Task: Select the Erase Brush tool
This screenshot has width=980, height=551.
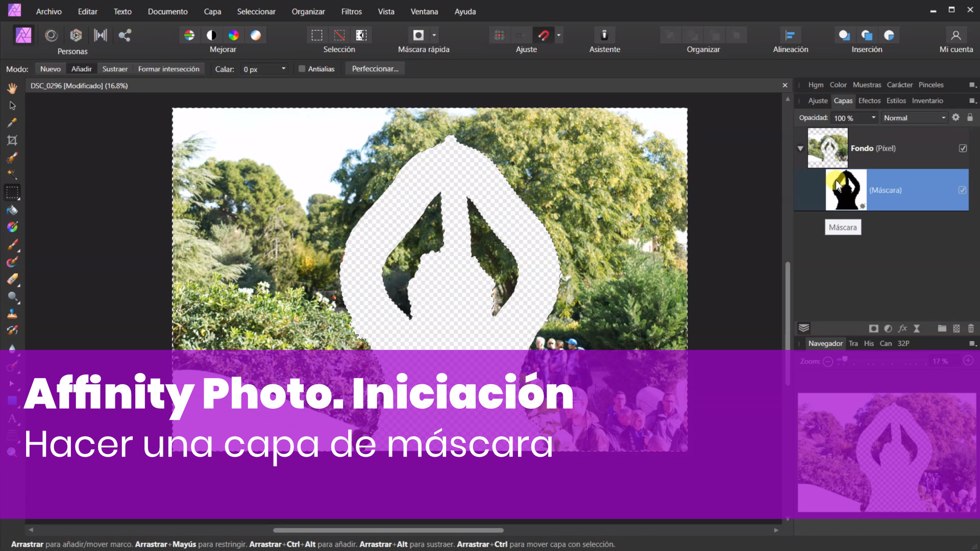Action: click(12, 279)
